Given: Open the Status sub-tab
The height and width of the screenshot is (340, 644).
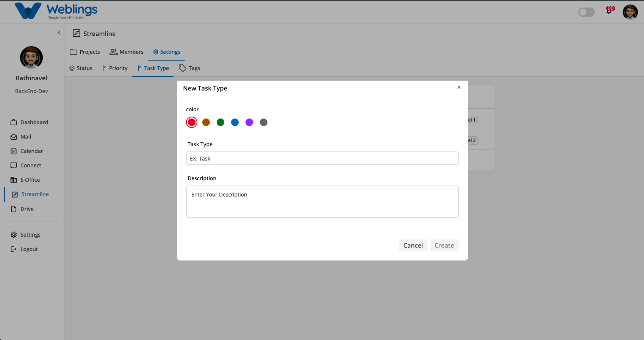Looking at the screenshot, I should click(x=81, y=68).
